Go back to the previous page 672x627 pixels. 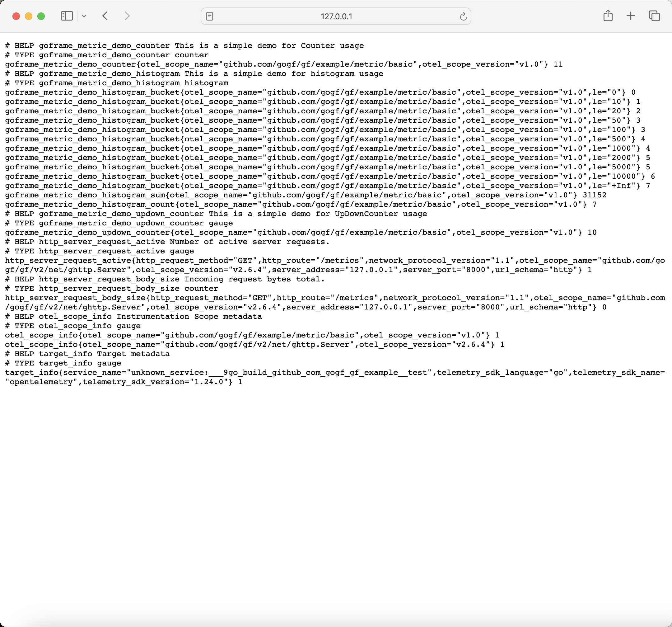pos(105,16)
